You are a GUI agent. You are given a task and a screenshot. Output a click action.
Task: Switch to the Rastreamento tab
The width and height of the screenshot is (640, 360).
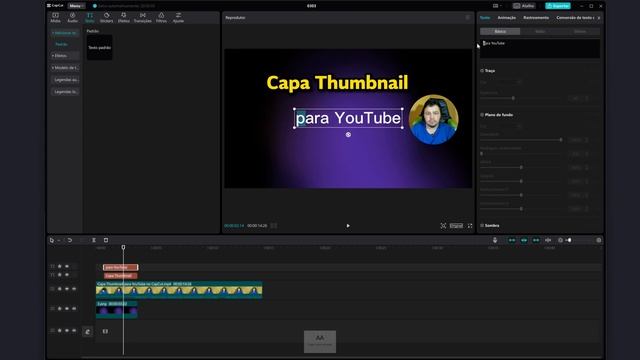click(x=536, y=18)
